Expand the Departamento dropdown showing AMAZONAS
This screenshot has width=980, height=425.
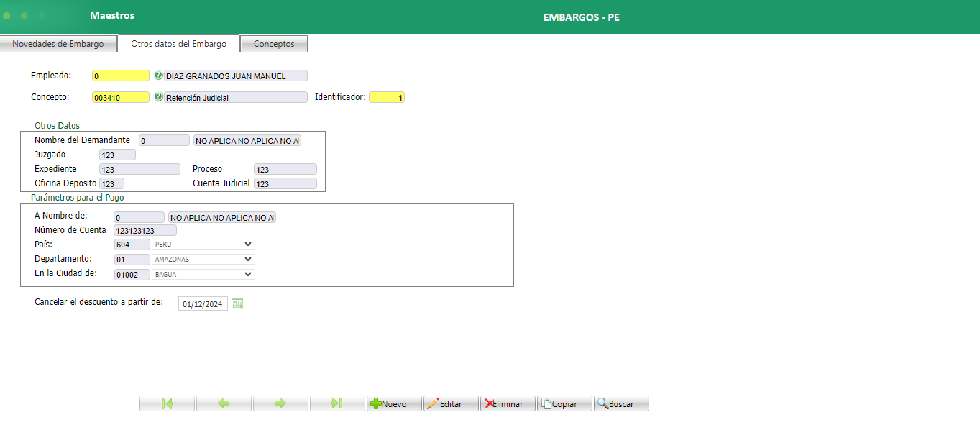coord(203,260)
